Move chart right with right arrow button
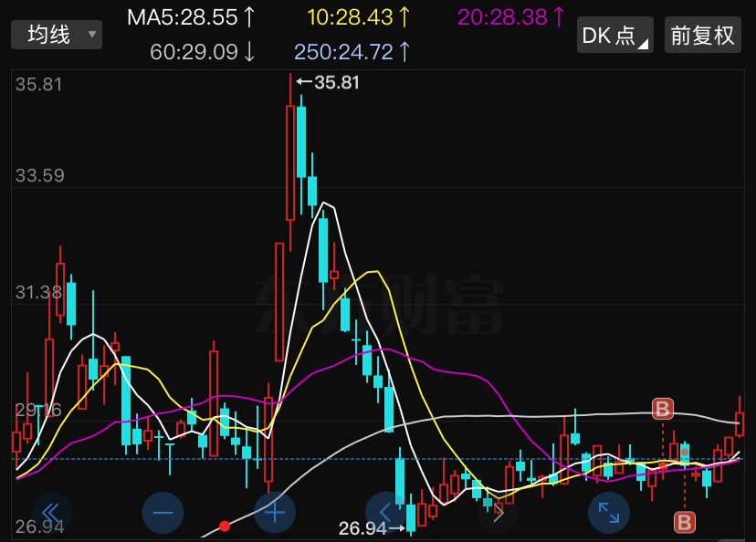 click(498, 513)
